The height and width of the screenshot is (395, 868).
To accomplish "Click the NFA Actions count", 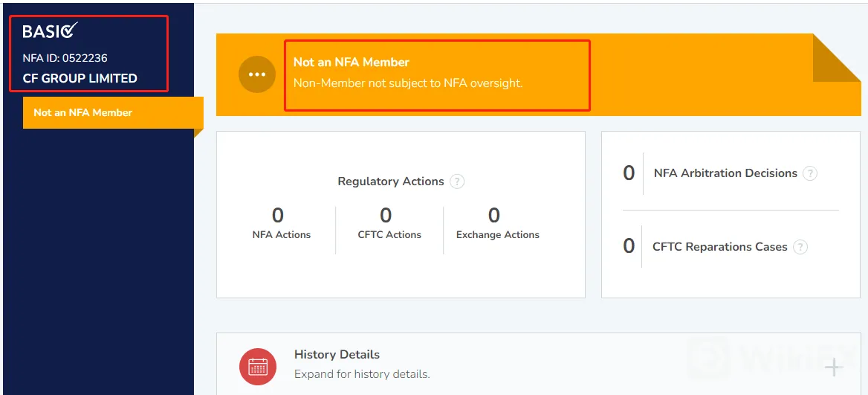I will (278, 215).
